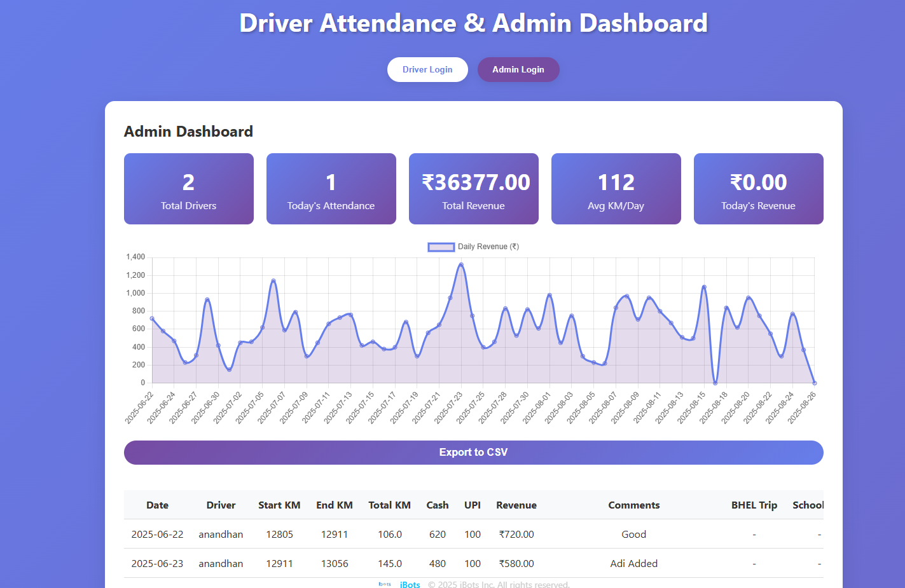
Task: Click the Revenue column header
Action: coord(516,505)
